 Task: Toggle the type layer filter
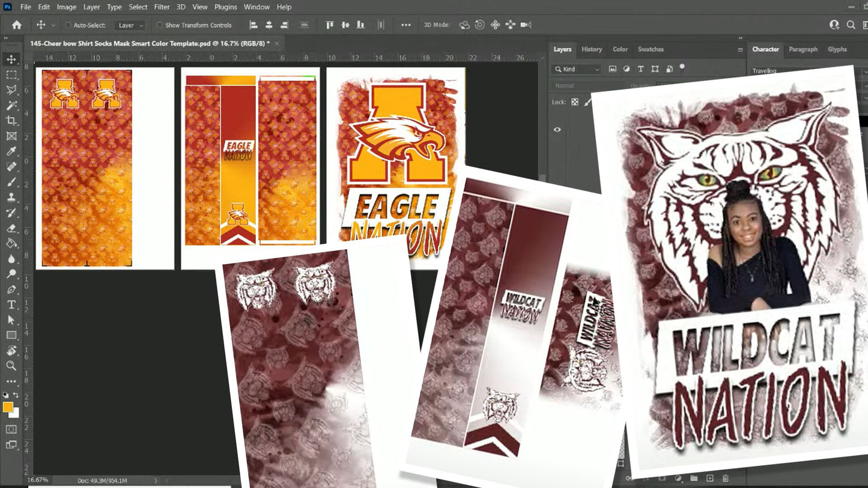pyautogui.click(x=641, y=69)
